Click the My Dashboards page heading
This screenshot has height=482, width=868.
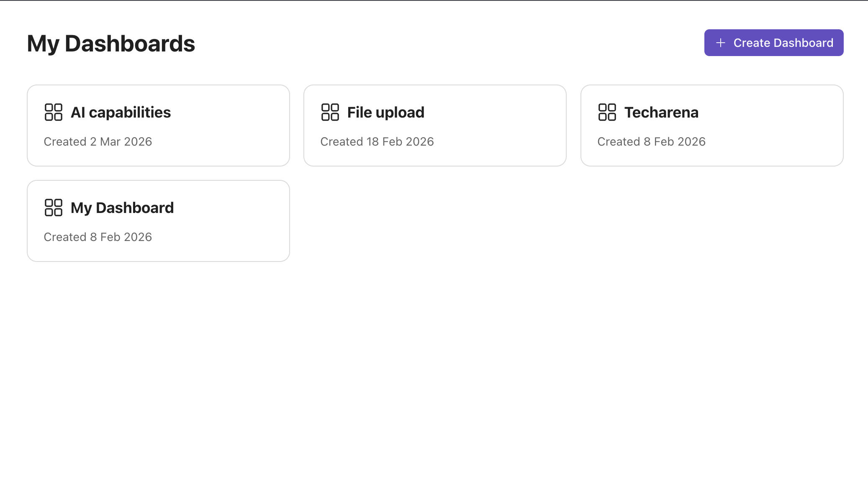coord(111,44)
